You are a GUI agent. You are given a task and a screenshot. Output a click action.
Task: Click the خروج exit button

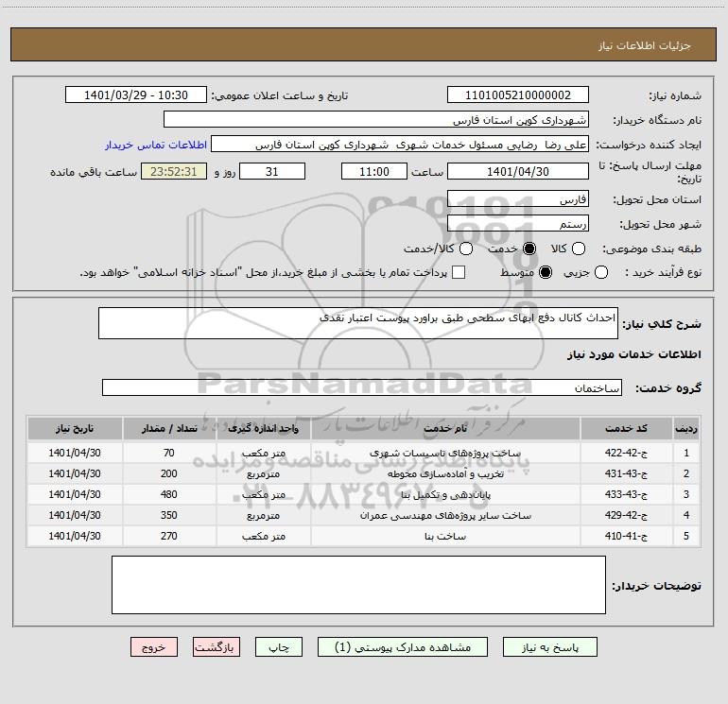(154, 647)
